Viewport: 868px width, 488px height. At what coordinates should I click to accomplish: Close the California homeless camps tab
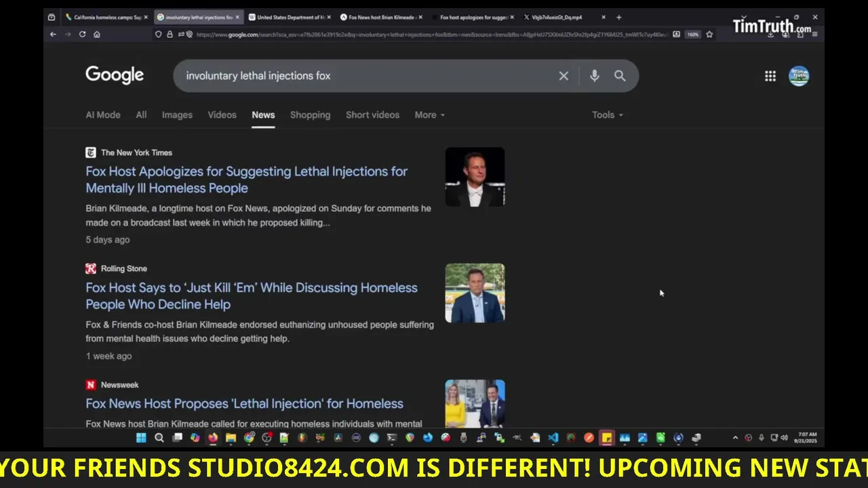click(146, 18)
